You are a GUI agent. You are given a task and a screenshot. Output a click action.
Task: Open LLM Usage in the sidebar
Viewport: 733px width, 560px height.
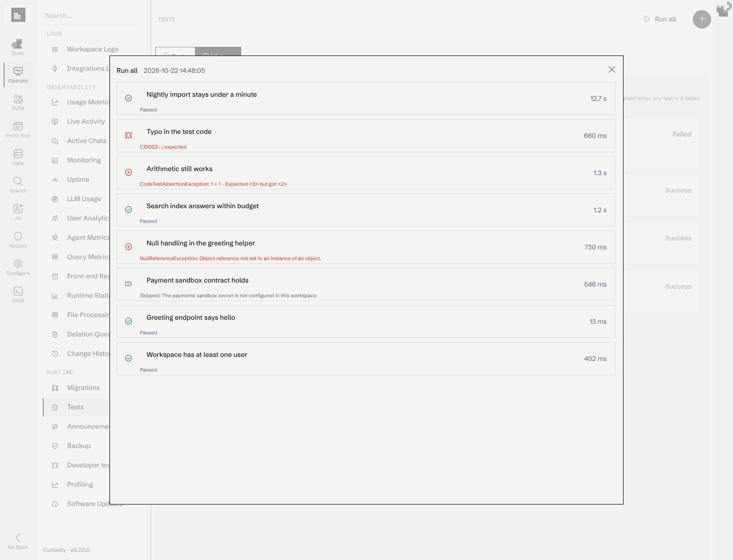click(84, 199)
